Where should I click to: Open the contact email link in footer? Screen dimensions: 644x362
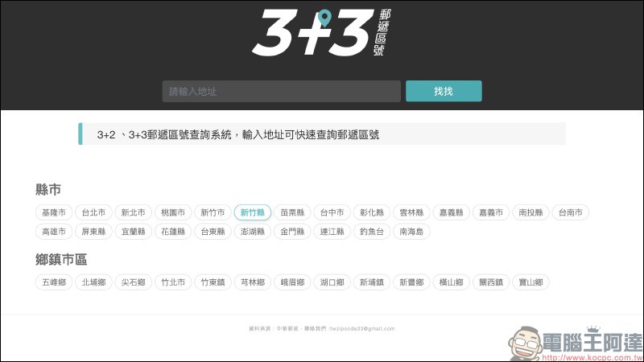(361, 329)
